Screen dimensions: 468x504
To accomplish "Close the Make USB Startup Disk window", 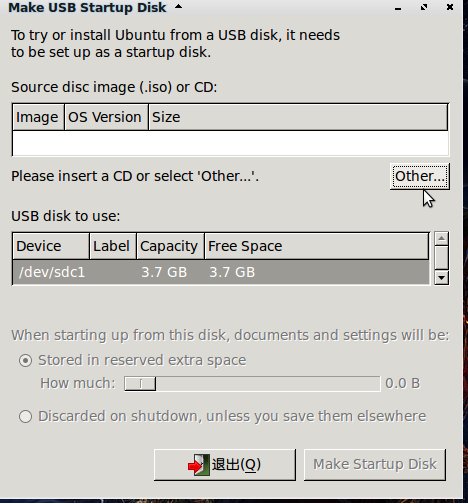I will pyautogui.click(x=450, y=7).
